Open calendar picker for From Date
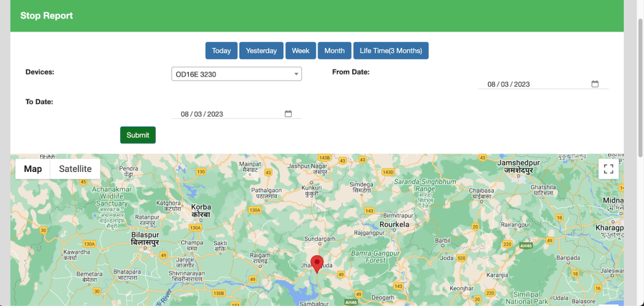This screenshot has width=644, height=306. click(x=595, y=84)
